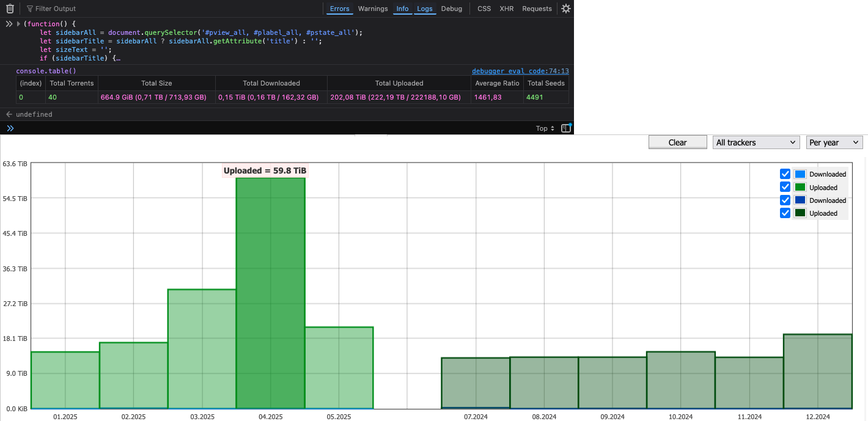The width and height of the screenshot is (868, 421).
Task: Expand the evaluated function code triangle
Action: pyautogui.click(x=18, y=24)
